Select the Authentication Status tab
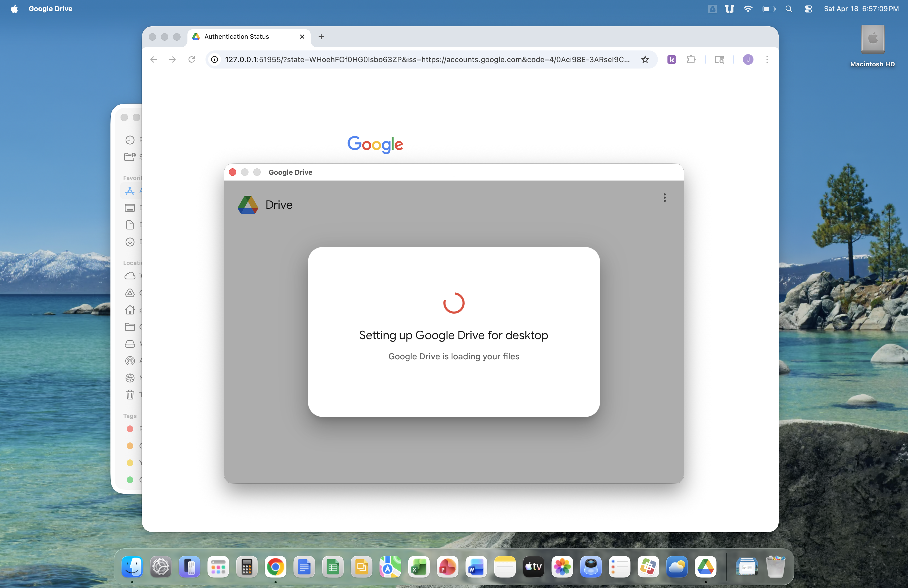 237,37
